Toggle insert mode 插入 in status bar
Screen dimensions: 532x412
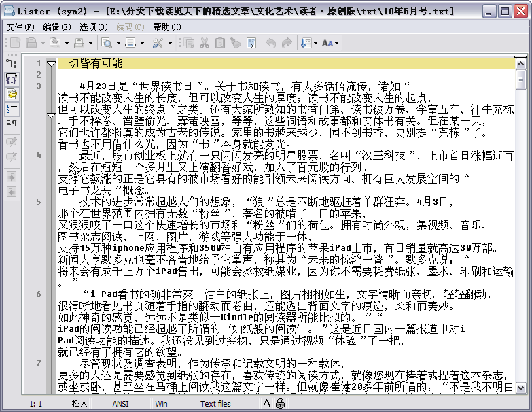tap(79, 404)
